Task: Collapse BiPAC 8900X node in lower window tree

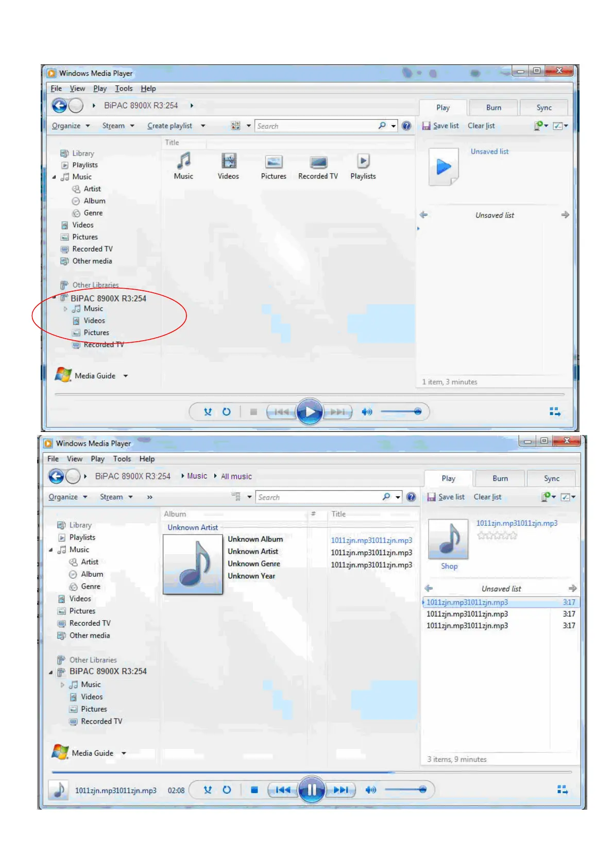Action: tap(50, 672)
